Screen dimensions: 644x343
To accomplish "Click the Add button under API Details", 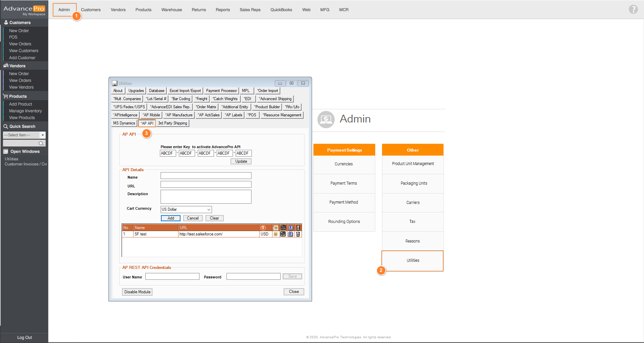I will tap(171, 218).
